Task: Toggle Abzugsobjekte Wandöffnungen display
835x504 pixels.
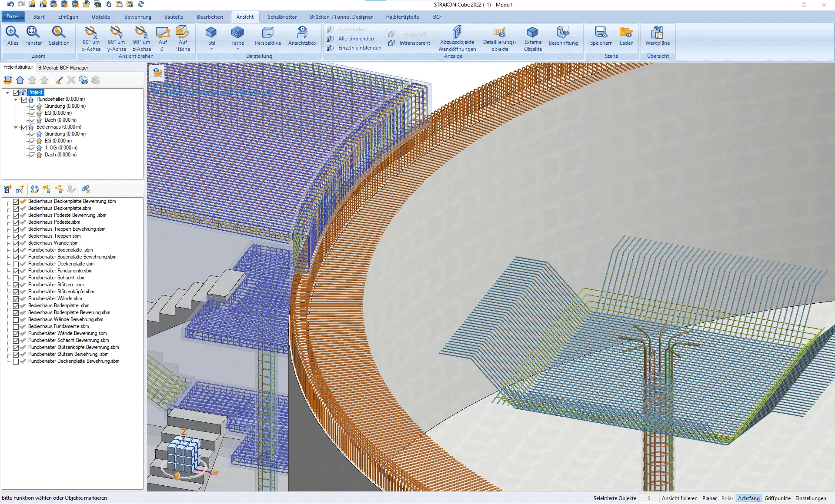Action: [x=457, y=38]
